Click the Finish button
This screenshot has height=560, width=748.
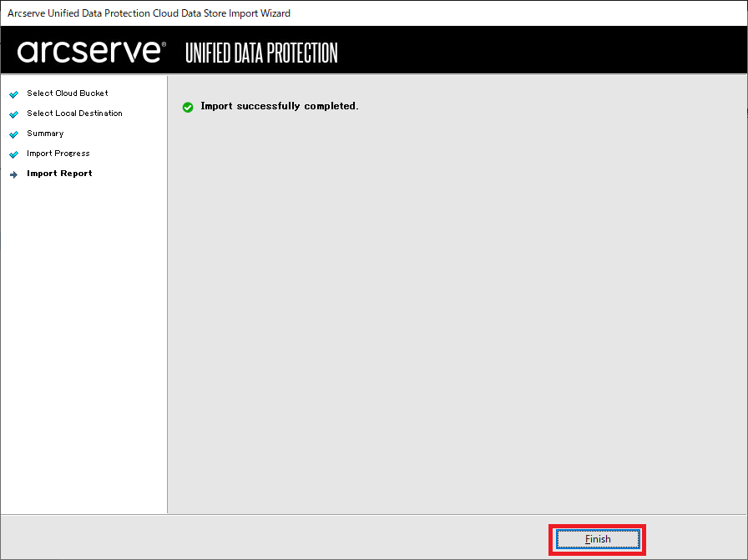[x=597, y=539]
